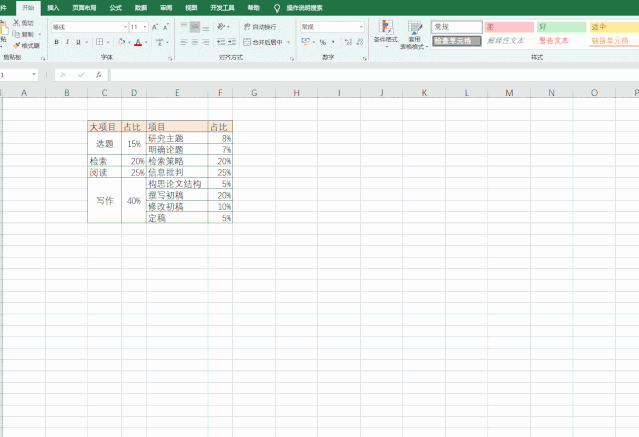Toggle Bold formatting

[x=56, y=42]
